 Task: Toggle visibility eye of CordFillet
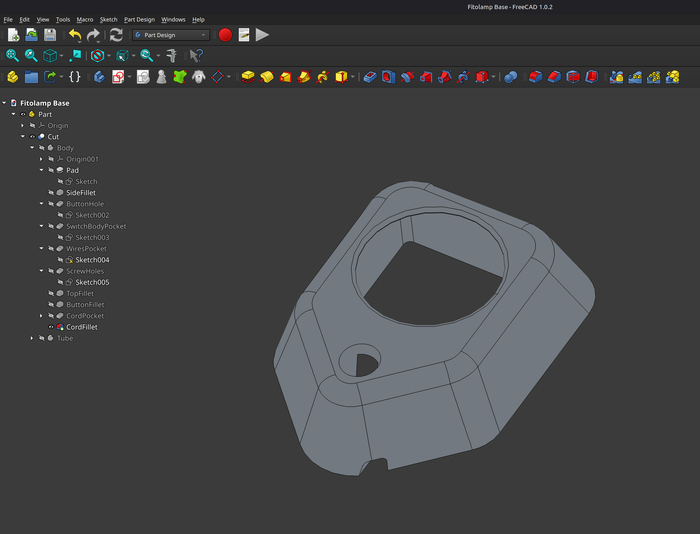pyautogui.click(x=51, y=327)
